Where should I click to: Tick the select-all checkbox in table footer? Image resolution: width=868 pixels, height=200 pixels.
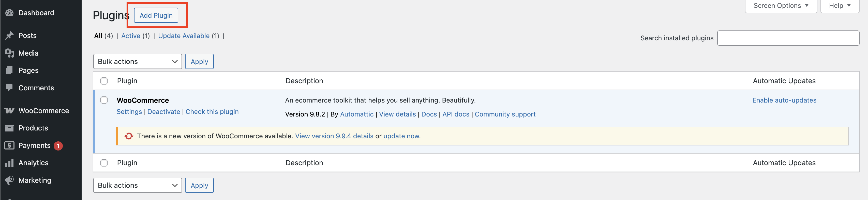click(x=104, y=163)
